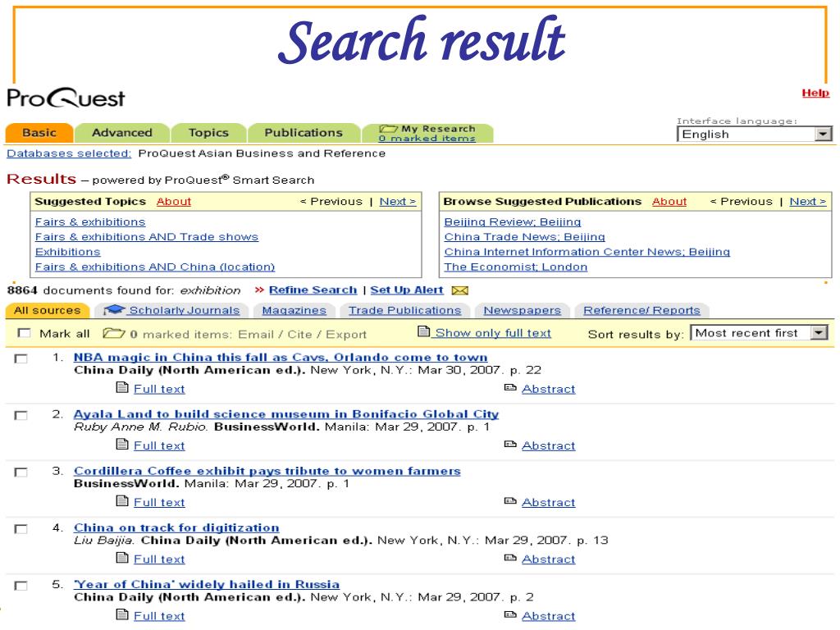Open the Topics tab
The width and height of the screenshot is (840, 630).
point(208,132)
